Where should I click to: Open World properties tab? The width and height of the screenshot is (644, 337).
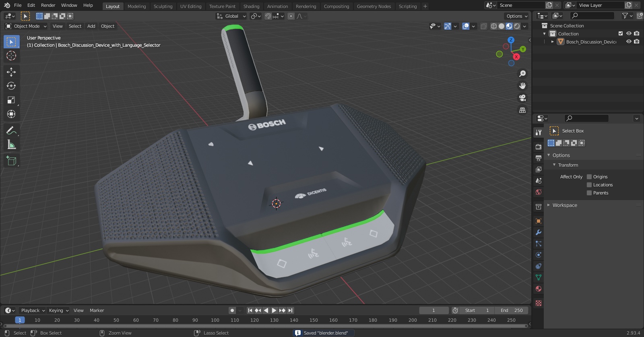point(539,192)
